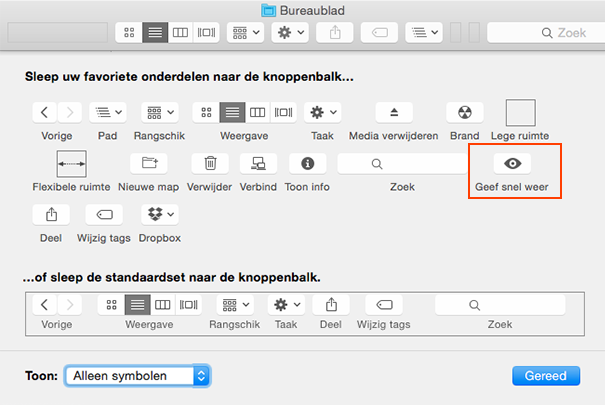This screenshot has height=405, width=605.
Task: Click column view in the Weergave palette item
Action: point(257,112)
